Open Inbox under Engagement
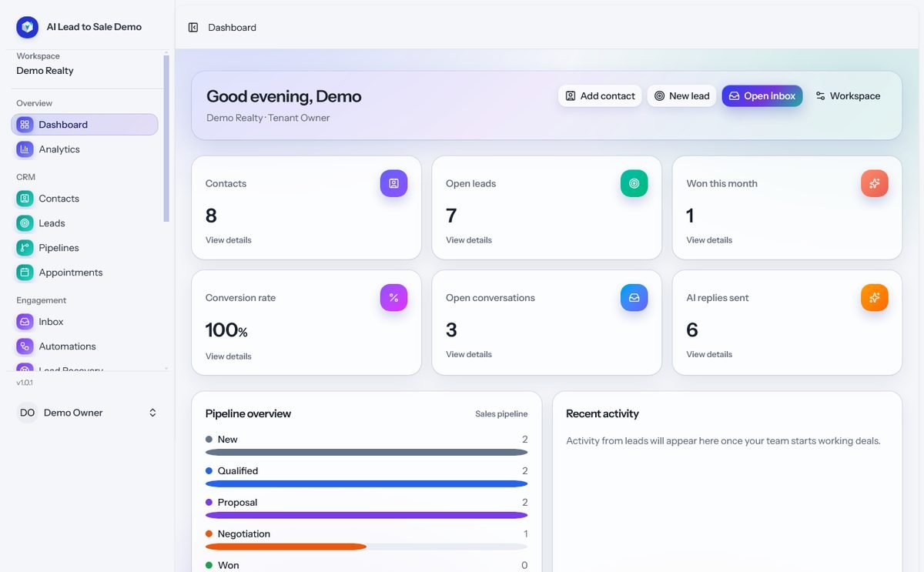This screenshot has height=572, width=924. click(x=84, y=322)
